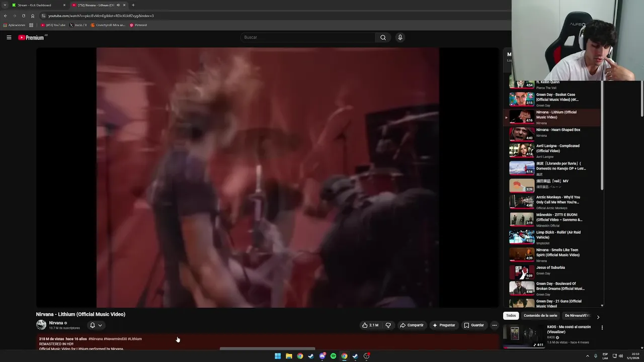The width and height of the screenshot is (644, 362).
Task: Go back with browser back arrow
Action: 6,16
